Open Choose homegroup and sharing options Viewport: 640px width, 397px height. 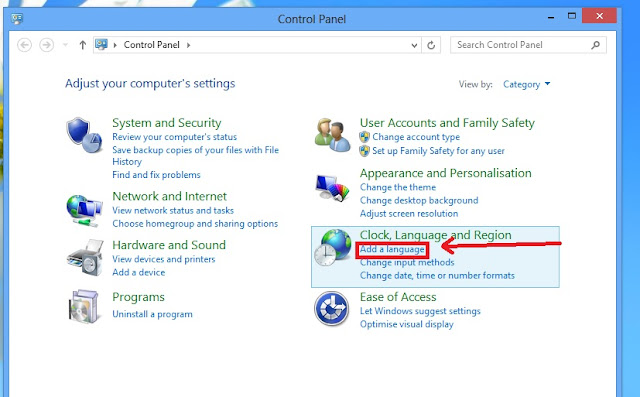[195, 224]
